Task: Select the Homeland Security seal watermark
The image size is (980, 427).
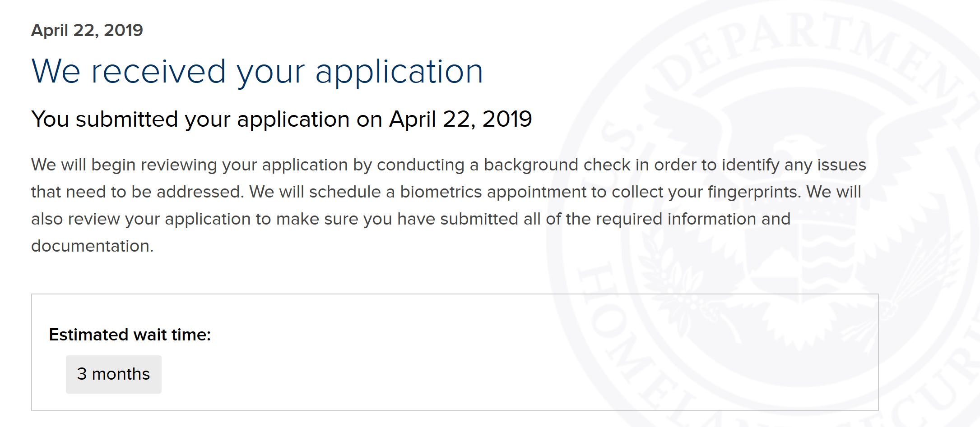Action: [x=763, y=214]
